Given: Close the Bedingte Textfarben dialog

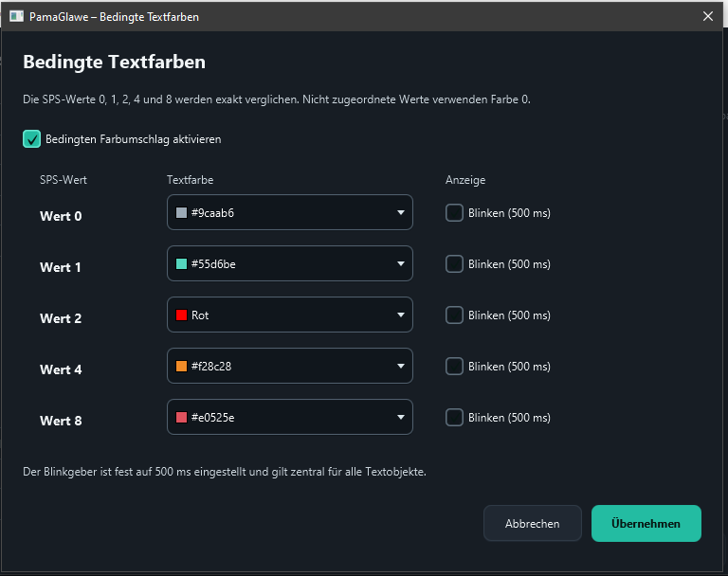Looking at the screenshot, I should click(x=707, y=16).
